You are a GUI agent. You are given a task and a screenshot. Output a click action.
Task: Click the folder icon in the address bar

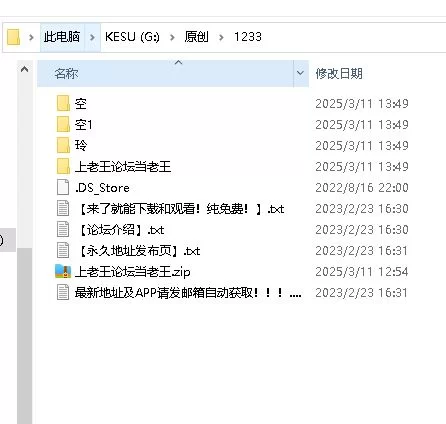tap(14, 37)
